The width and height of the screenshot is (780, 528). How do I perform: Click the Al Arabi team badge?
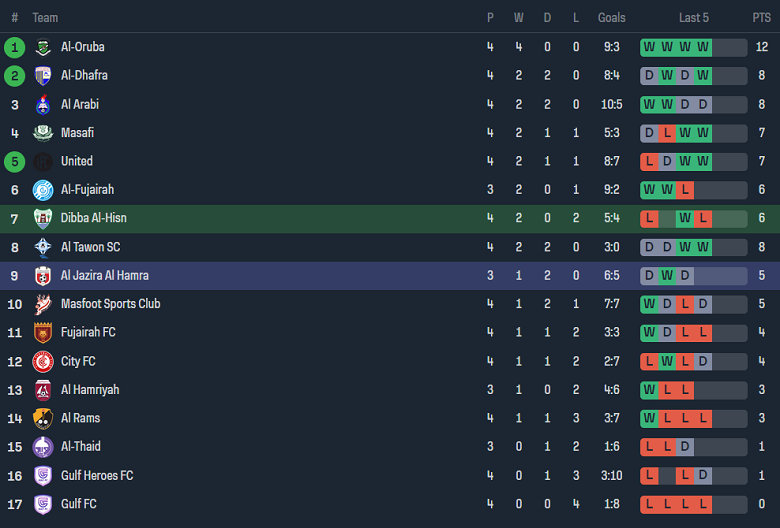click(43, 104)
